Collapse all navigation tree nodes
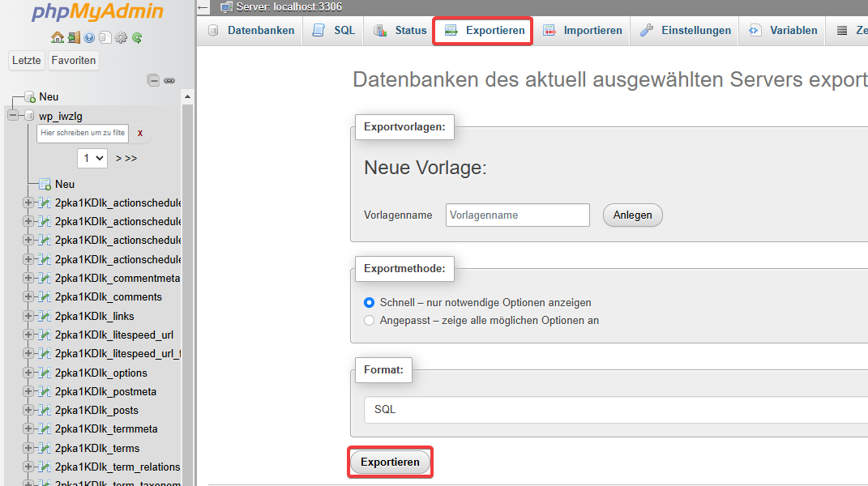The width and height of the screenshot is (868, 486). (153, 81)
